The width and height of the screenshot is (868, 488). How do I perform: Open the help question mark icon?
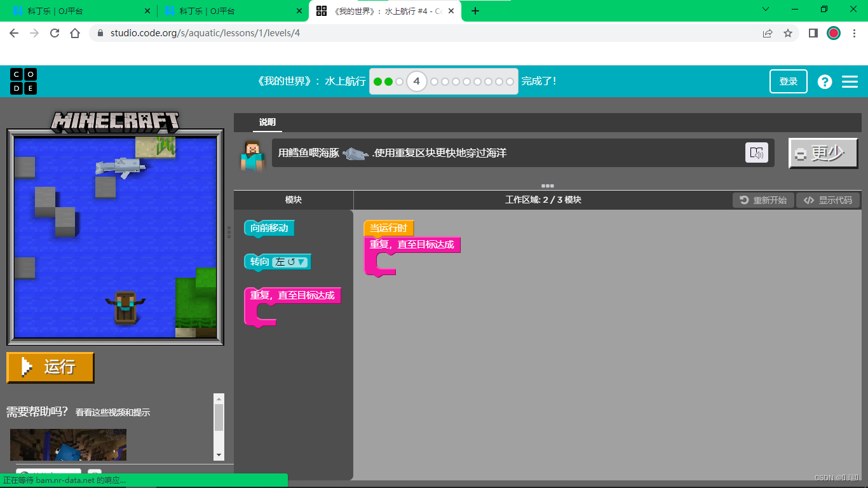pos(825,81)
